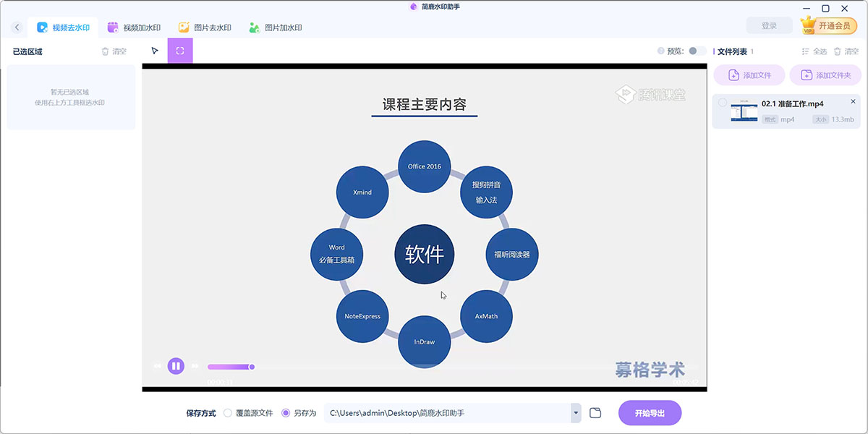Click the 登录 login button
This screenshot has width=868, height=434.
[770, 26]
